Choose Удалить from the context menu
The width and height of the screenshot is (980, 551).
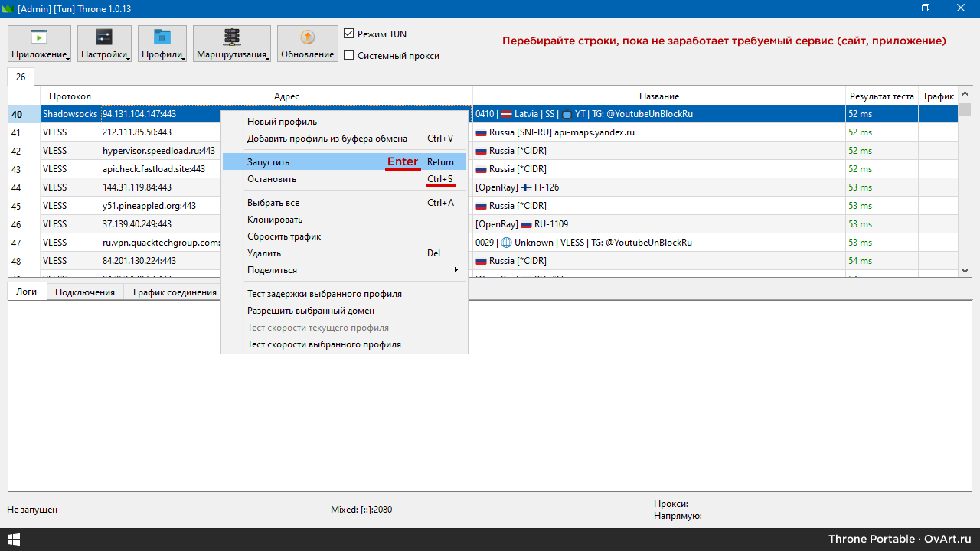[x=263, y=253]
